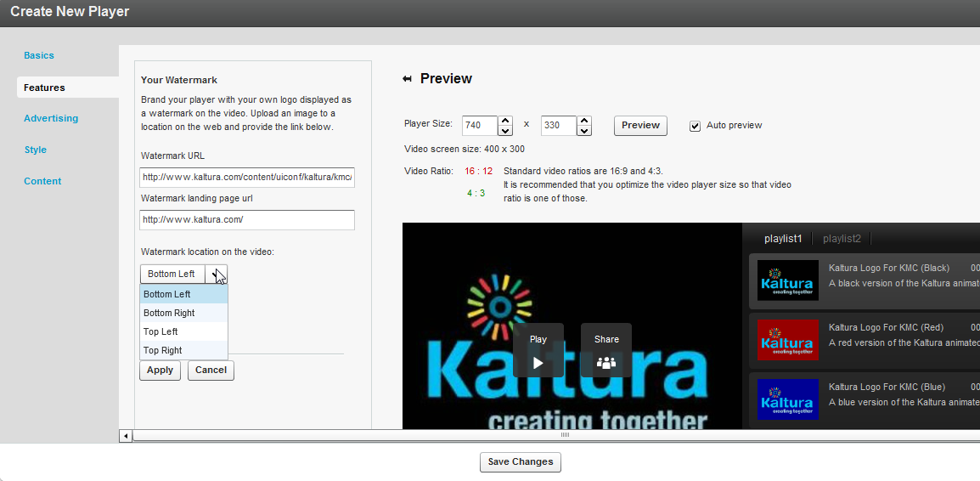This screenshot has height=481, width=980.
Task: Click the red '16 : 12' ratio value
Action: (479, 171)
